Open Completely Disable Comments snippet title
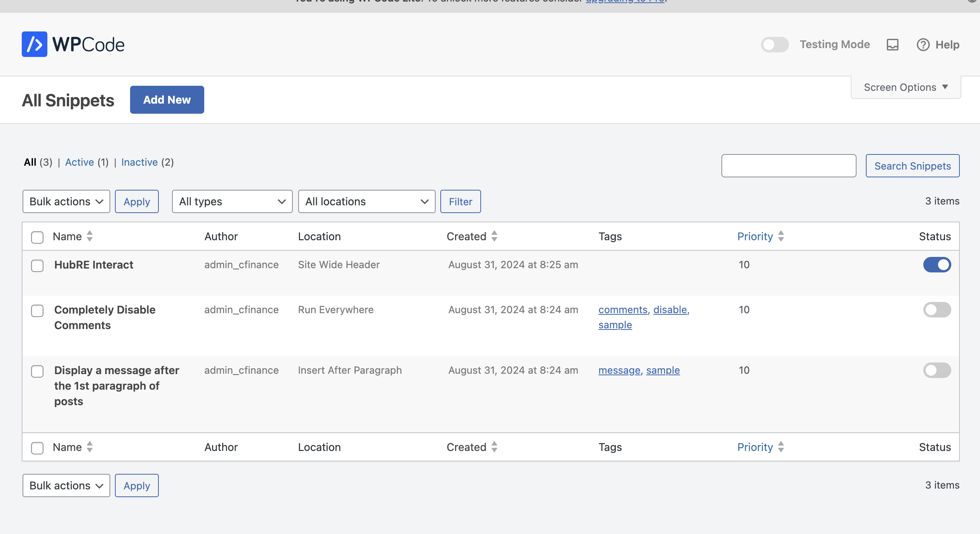This screenshot has width=980, height=534. point(105,317)
